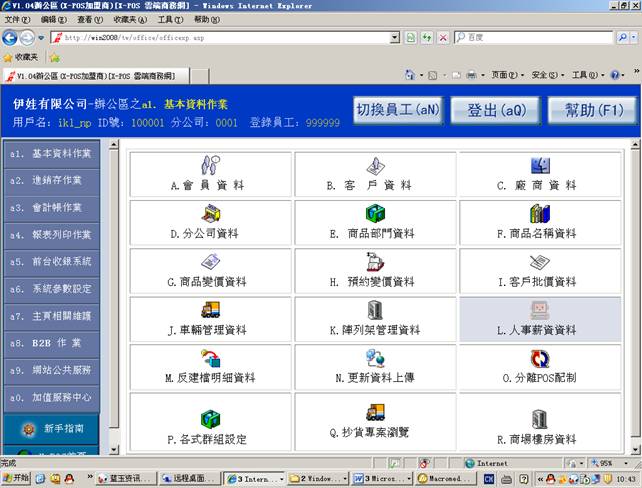
Task: Open 收藏夾(A) menu in menu bar
Action: [x=125, y=19]
